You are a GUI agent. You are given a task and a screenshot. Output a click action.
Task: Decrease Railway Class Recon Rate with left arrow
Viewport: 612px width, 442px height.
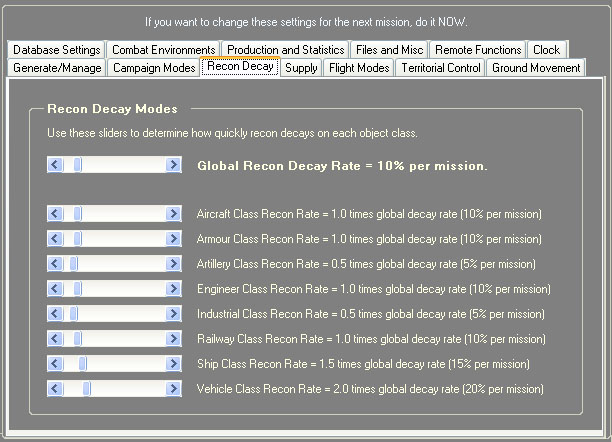[x=55, y=338]
